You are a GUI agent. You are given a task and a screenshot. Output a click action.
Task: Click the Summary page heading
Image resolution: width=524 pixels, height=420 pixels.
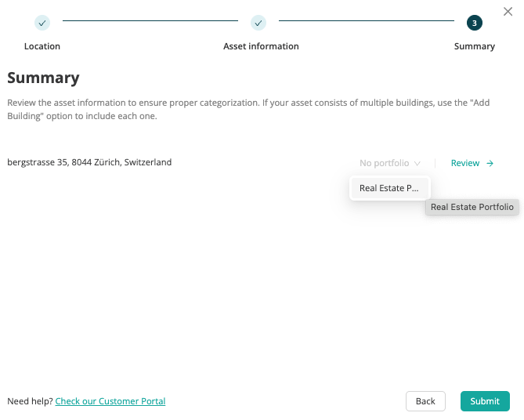pos(43,78)
